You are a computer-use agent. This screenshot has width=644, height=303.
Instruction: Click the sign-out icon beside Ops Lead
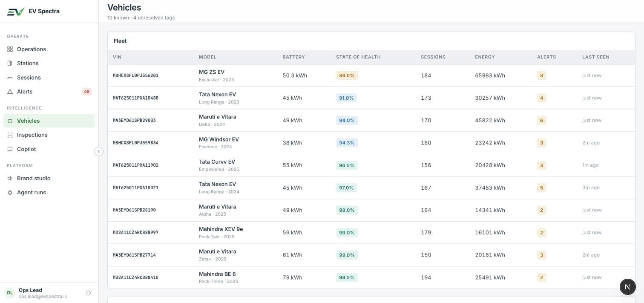(x=89, y=293)
